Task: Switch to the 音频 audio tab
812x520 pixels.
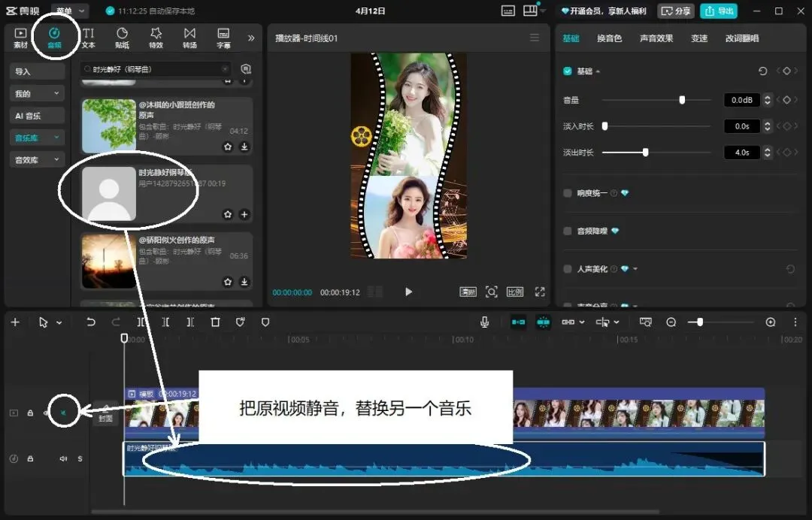Action: (54, 38)
